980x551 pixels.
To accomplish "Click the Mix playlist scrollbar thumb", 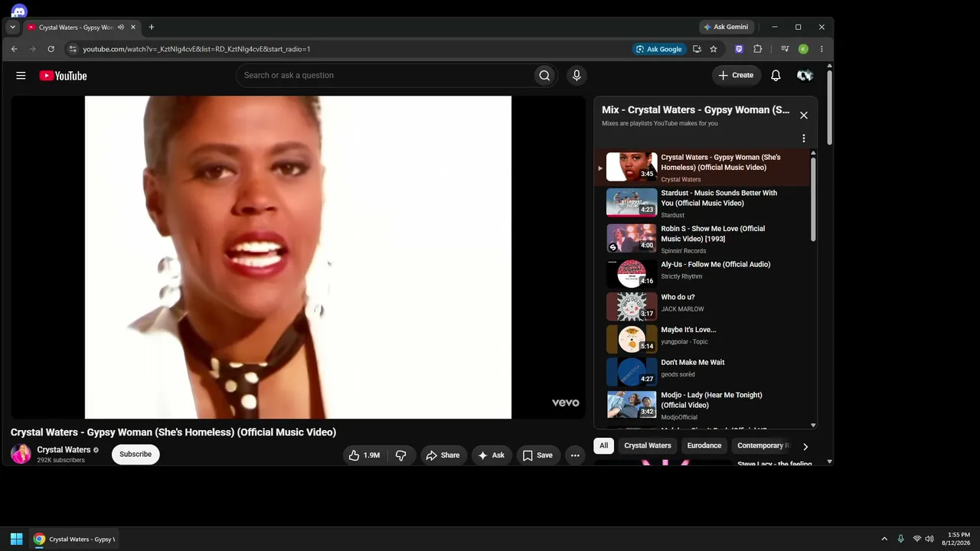I will pos(812,200).
